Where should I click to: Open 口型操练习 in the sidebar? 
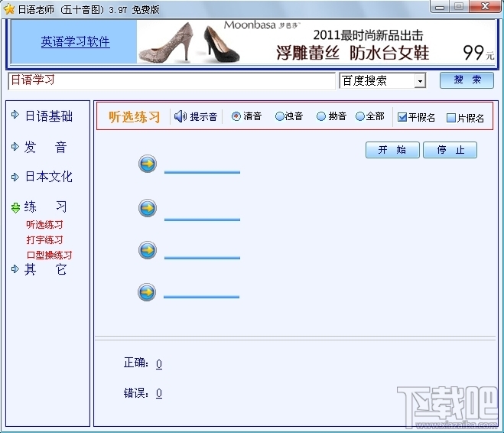tap(49, 255)
